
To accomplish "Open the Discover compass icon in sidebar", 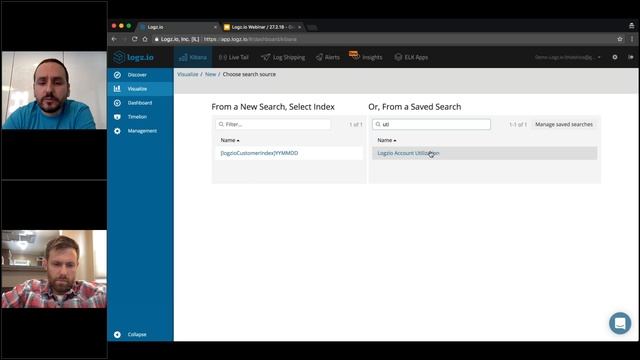I will point(118,75).
